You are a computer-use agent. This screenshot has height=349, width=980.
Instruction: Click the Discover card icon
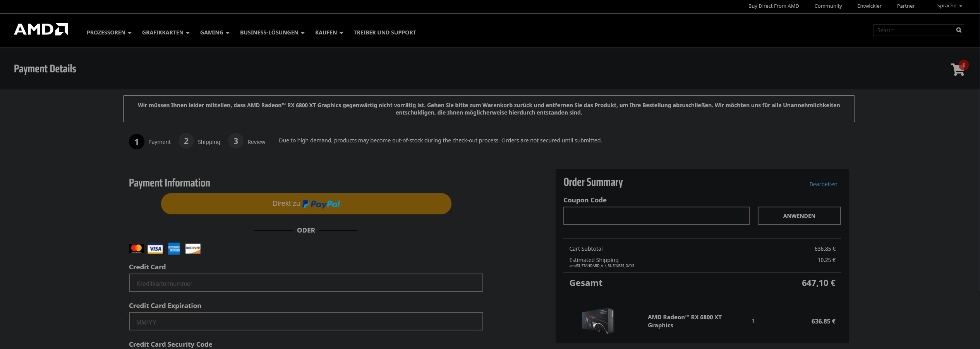[x=193, y=249]
